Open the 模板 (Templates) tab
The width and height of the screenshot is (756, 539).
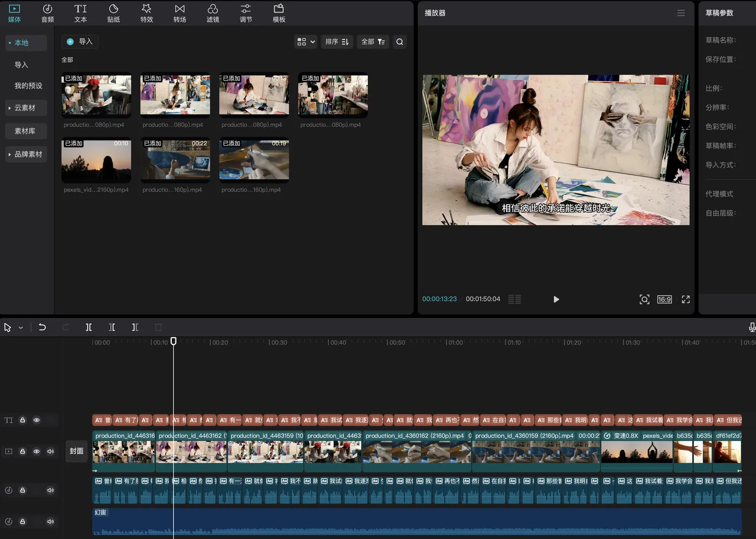[279, 14]
